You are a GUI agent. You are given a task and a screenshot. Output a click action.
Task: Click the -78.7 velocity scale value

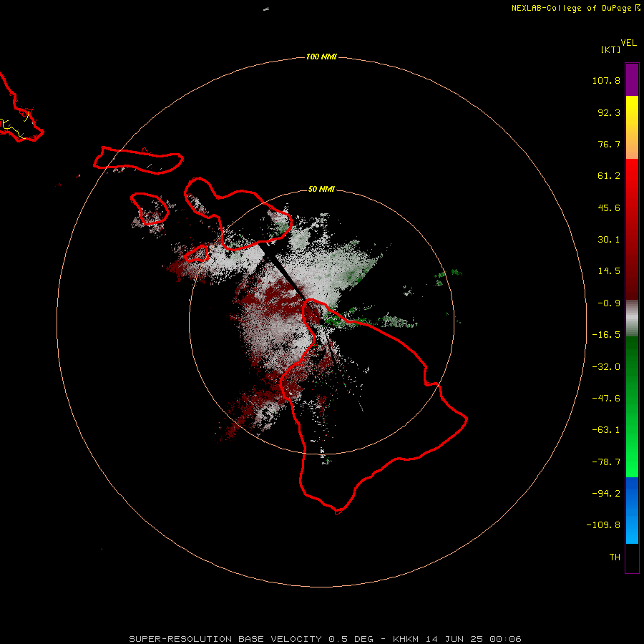606,462
